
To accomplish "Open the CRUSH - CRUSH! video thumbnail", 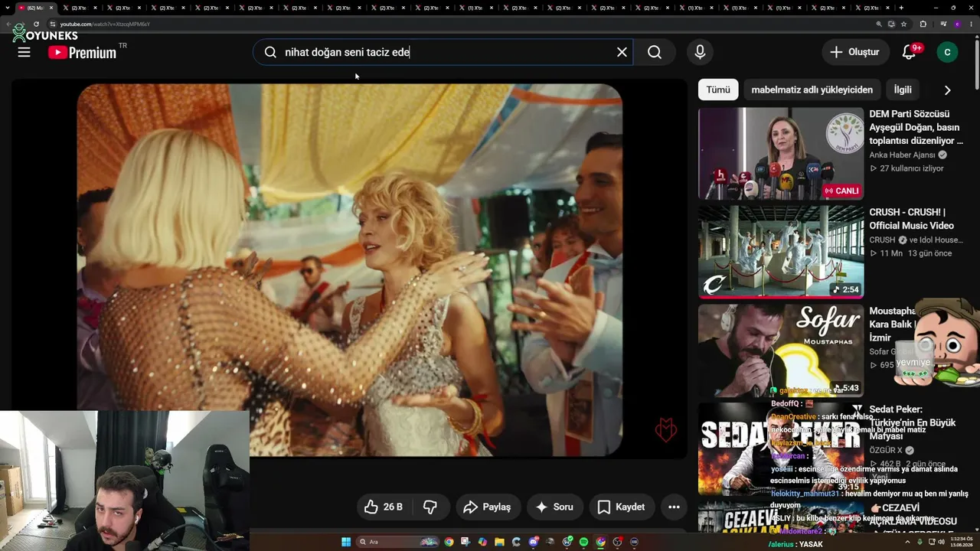I will [x=781, y=252].
